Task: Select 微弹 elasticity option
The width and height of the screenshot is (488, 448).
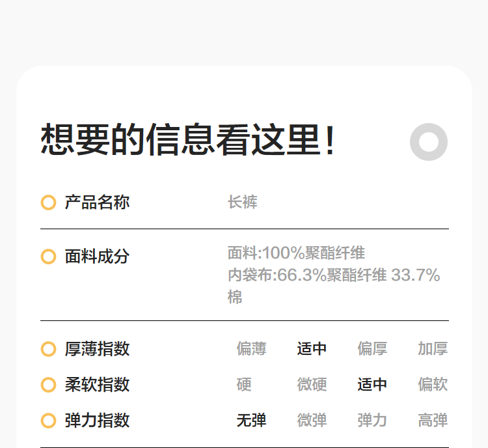Action: pyautogui.click(x=312, y=421)
